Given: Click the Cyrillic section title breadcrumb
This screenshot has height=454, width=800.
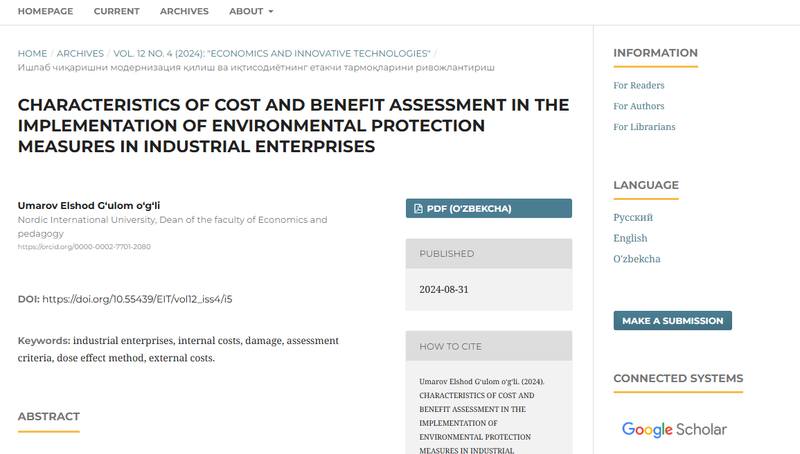Looking at the screenshot, I should (x=256, y=68).
